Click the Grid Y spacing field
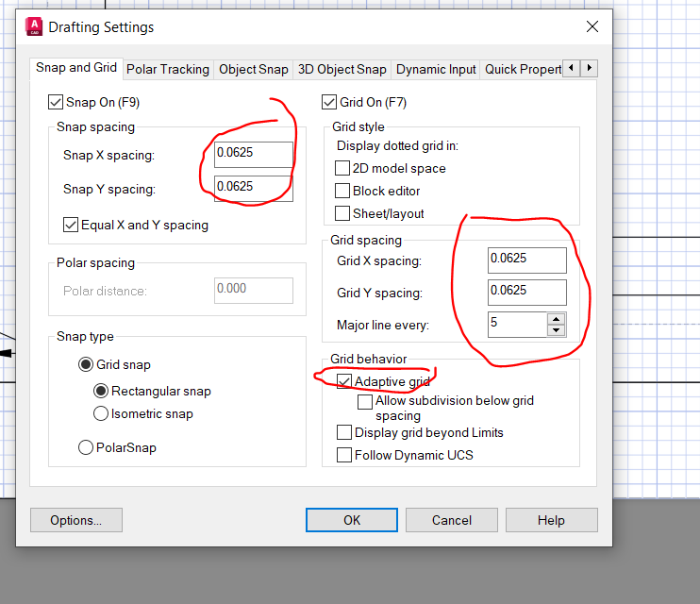Screen dimensions: 700x604 tap(527, 293)
